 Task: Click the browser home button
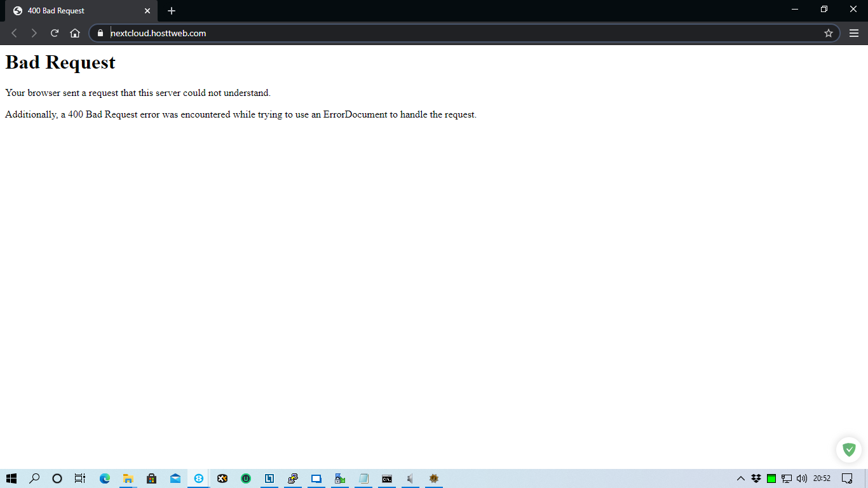tap(74, 33)
